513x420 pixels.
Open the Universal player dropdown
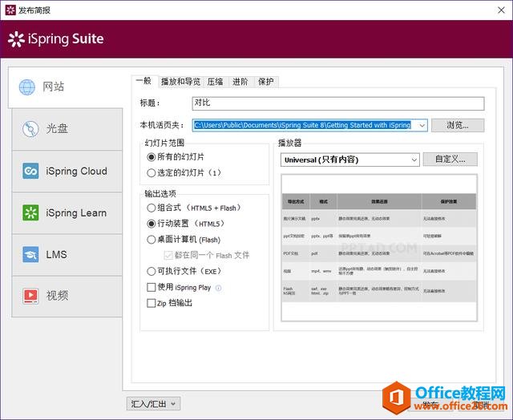coord(414,160)
